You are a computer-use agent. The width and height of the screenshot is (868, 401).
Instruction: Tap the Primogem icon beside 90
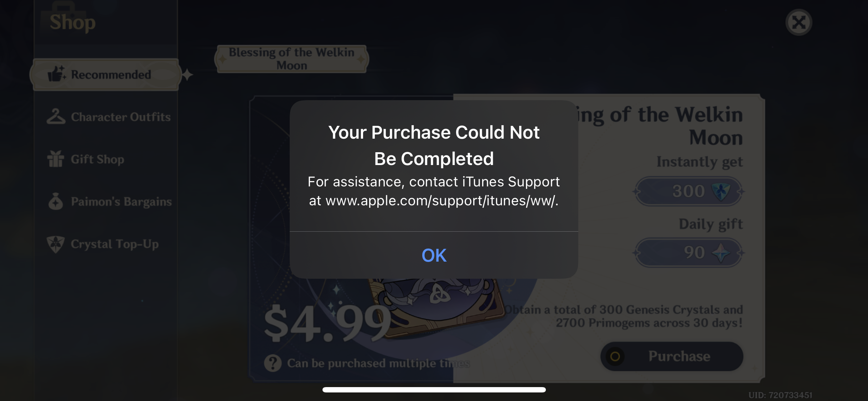[720, 252]
